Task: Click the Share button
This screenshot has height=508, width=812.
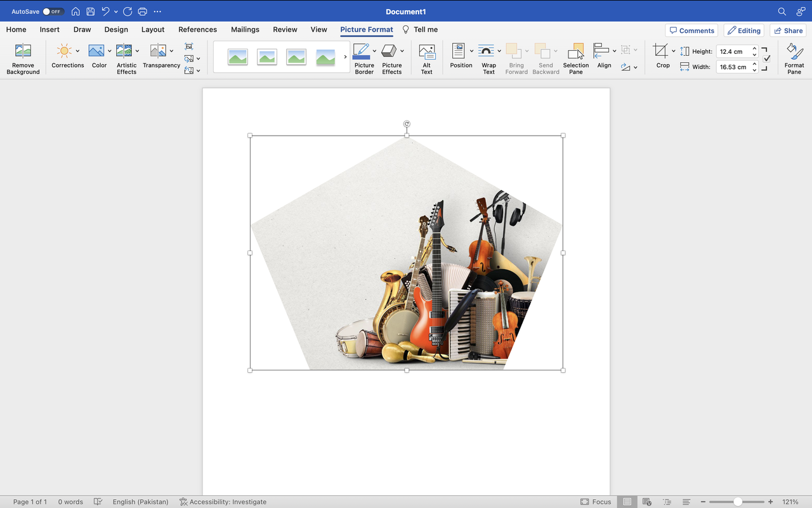Action: tap(788, 30)
